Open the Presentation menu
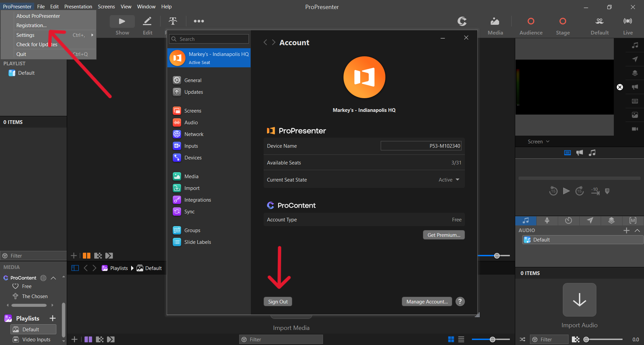The image size is (644, 345). click(x=78, y=7)
